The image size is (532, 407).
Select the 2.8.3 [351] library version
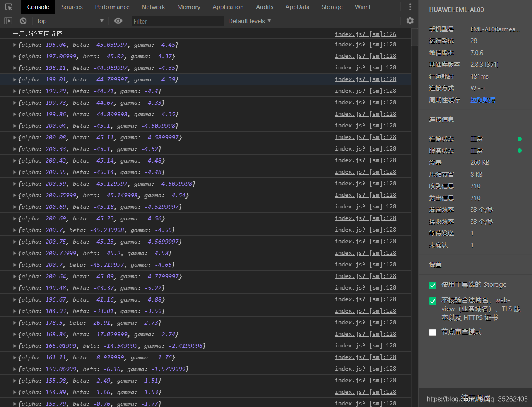pyautogui.click(x=484, y=64)
